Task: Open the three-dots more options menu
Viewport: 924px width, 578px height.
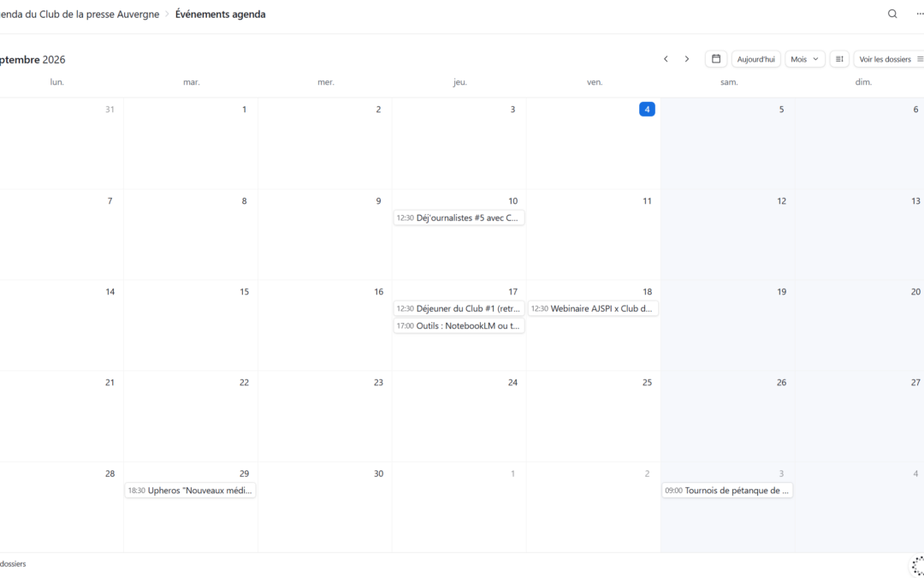Action: pyautogui.click(x=919, y=15)
